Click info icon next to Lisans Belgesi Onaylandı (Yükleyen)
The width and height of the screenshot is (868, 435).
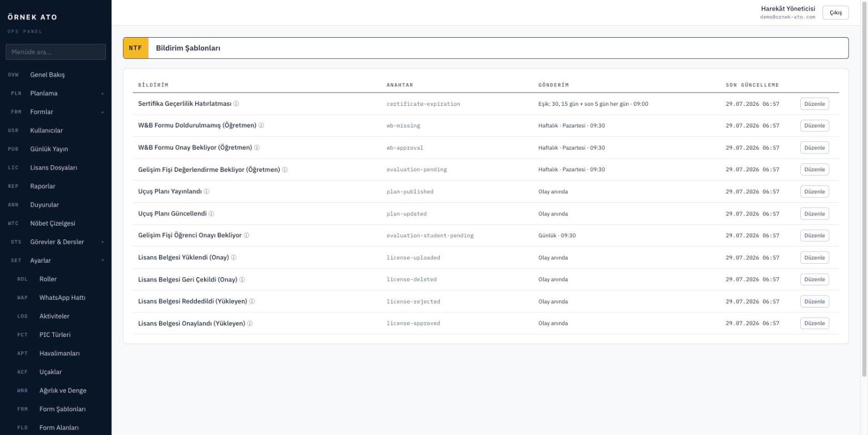pyautogui.click(x=250, y=324)
